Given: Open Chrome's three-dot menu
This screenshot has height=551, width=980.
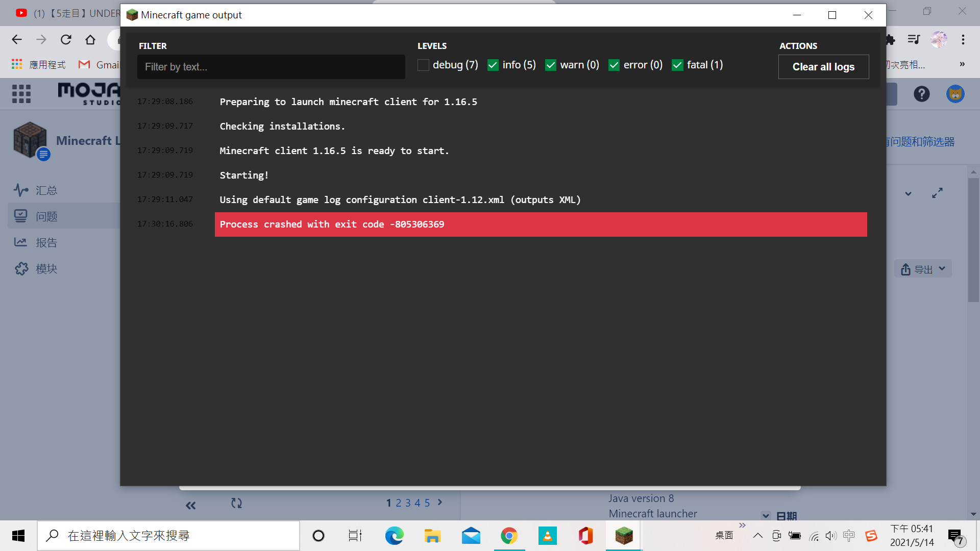Looking at the screenshot, I should 963,40.
